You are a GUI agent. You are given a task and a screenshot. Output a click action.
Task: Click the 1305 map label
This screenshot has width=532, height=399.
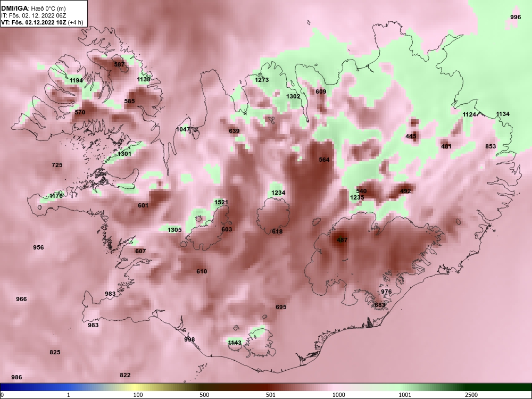(x=174, y=230)
